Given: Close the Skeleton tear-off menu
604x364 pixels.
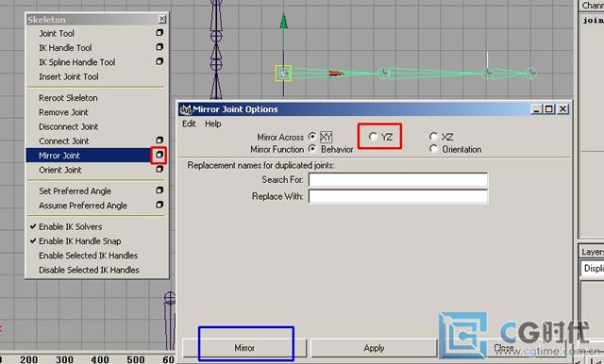Looking at the screenshot, I should 162,19.
